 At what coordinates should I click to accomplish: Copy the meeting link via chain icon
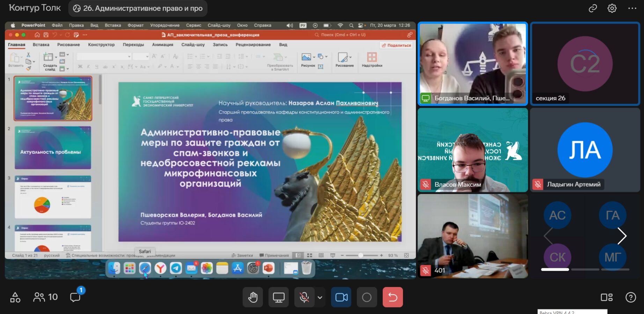[x=593, y=8]
